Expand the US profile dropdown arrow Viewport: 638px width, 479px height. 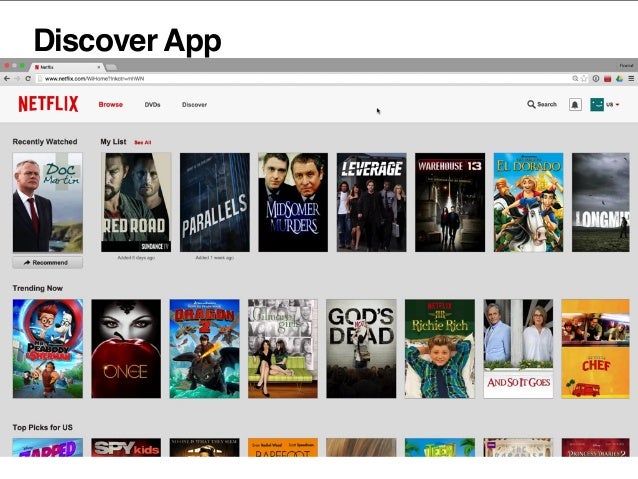click(x=618, y=105)
